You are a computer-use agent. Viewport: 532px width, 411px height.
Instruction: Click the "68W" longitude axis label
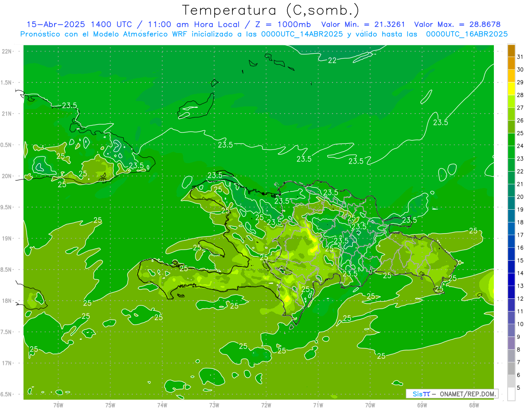[474, 404]
